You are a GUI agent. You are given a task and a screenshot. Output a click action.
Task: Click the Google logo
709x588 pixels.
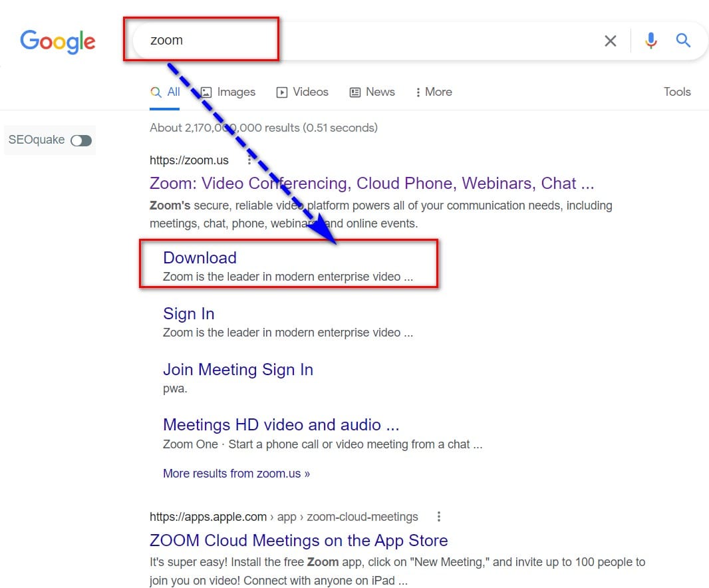(x=57, y=42)
